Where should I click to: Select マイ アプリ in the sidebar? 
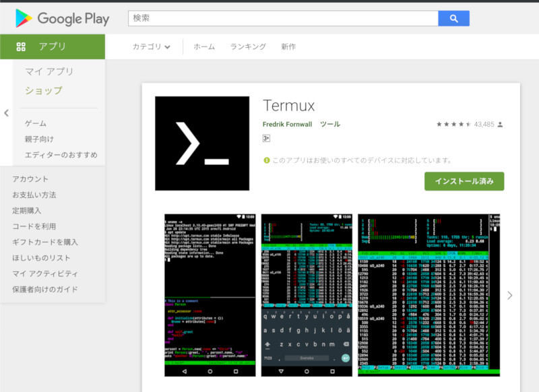(49, 71)
